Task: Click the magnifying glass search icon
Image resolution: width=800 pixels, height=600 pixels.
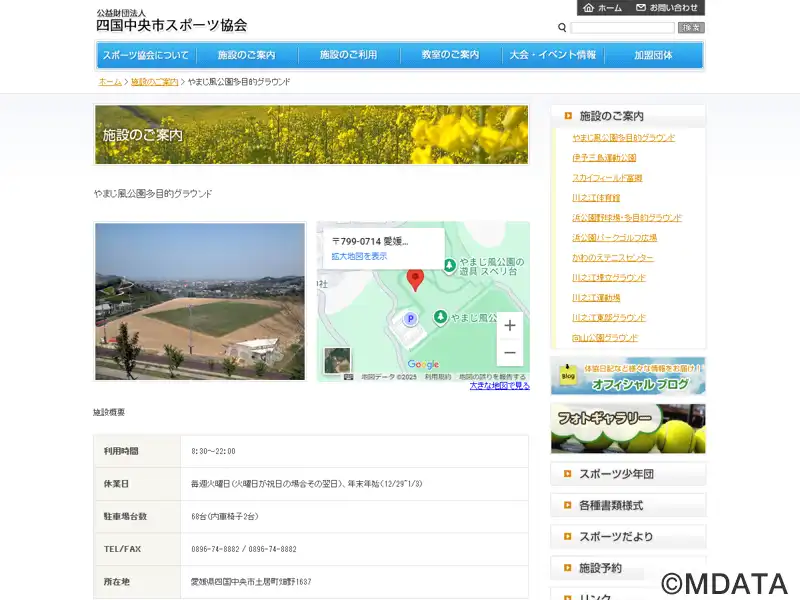Action: (562, 28)
